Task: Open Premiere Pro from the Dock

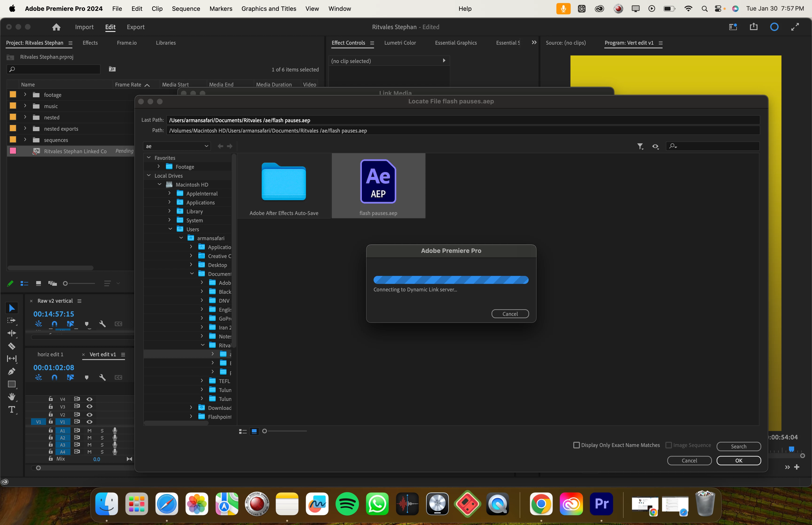Action: tap(601, 504)
